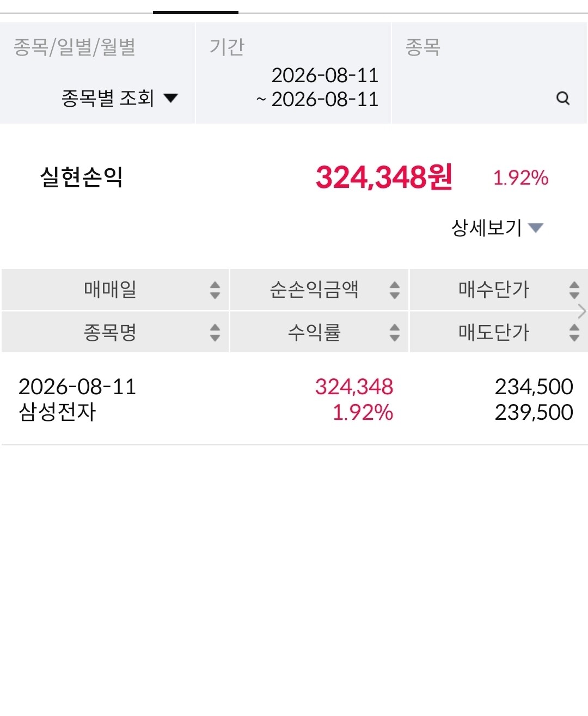
Task: Sort by 수익률 using its arrow icon
Action: [x=395, y=332]
